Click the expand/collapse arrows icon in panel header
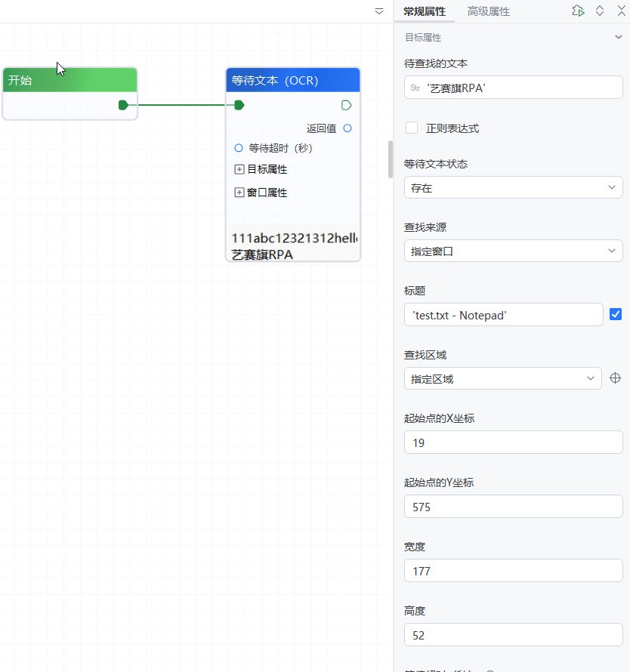This screenshot has height=672, width=630. point(600,11)
